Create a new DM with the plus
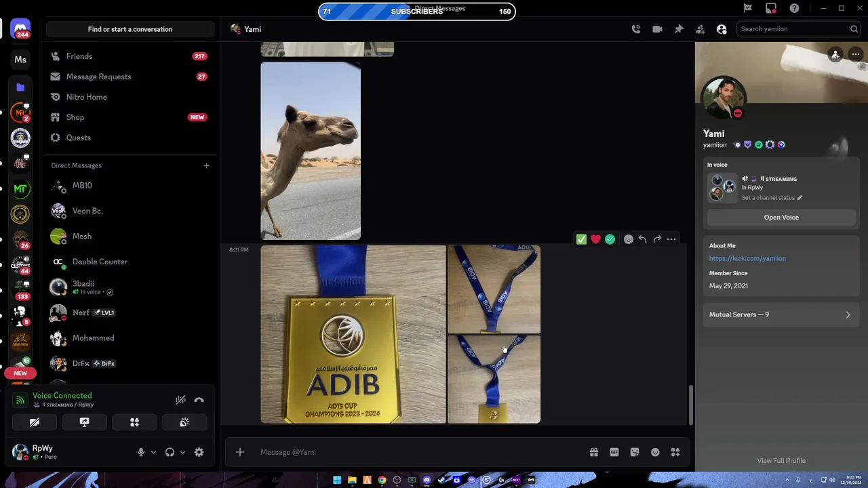This screenshot has width=868, height=488. pyautogui.click(x=206, y=165)
